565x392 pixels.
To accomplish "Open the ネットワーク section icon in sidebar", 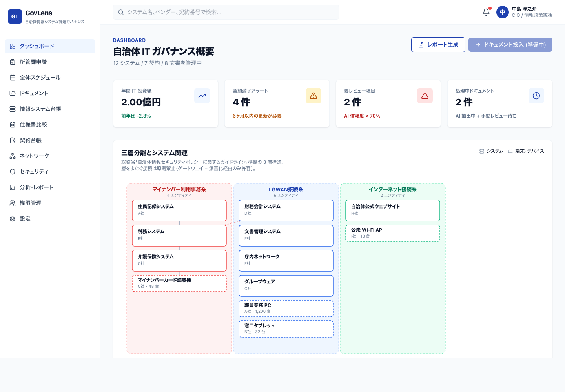I will pyautogui.click(x=12, y=156).
